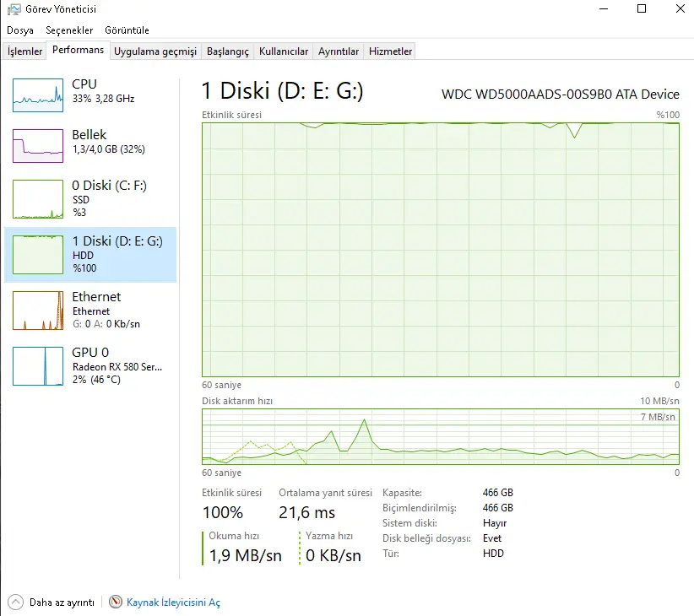Minimize the Görev Yöneticisi window
The height and width of the screenshot is (616, 694).
(x=604, y=8)
